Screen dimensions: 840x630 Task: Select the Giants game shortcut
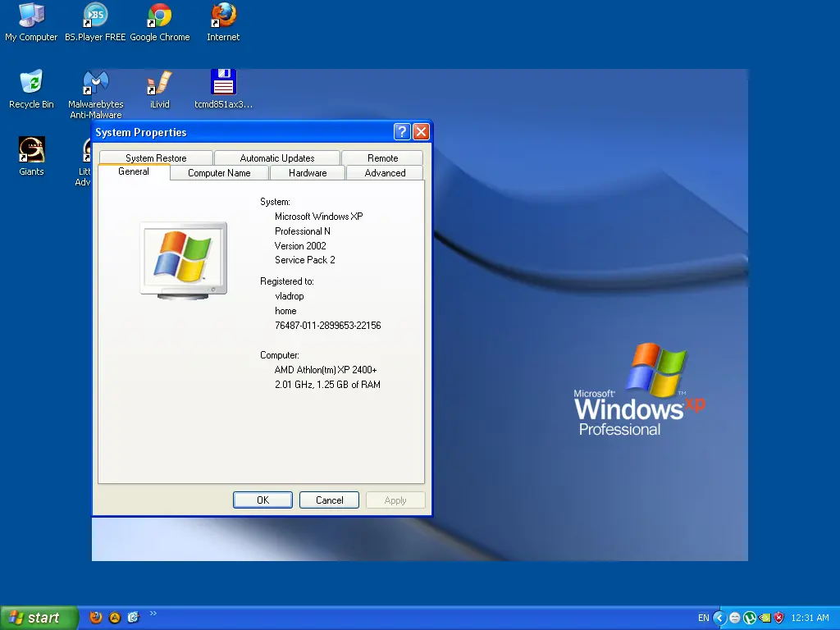tap(31, 150)
